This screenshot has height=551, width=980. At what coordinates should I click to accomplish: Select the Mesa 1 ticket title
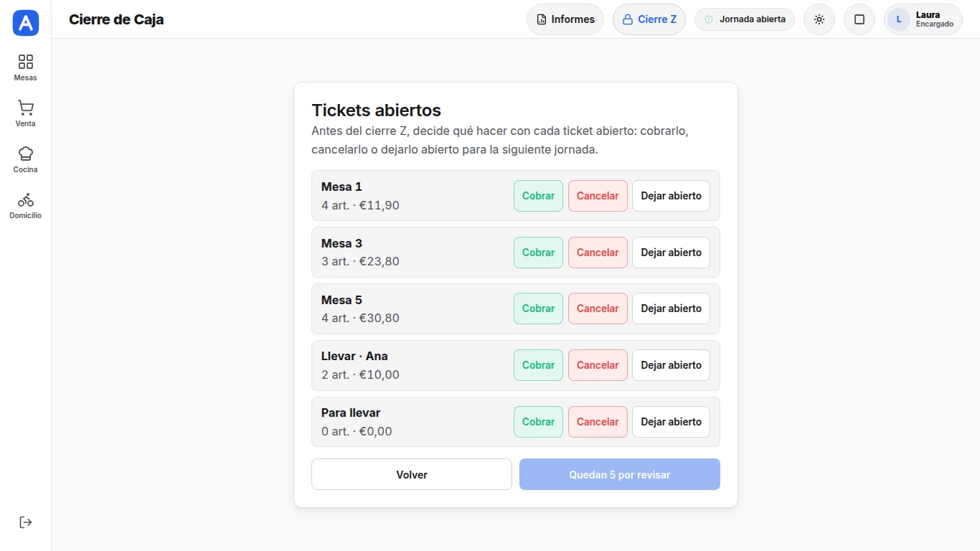(x=341, y=187)
